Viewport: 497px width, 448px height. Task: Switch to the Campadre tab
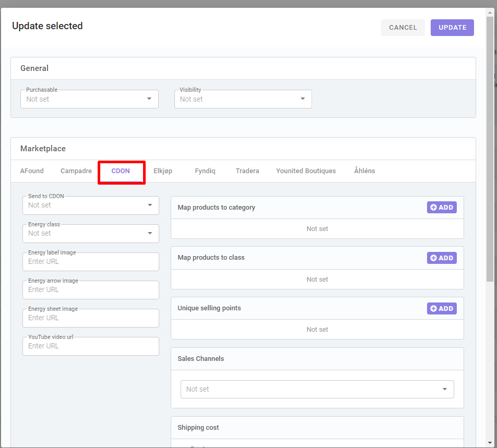pos(76,171)
